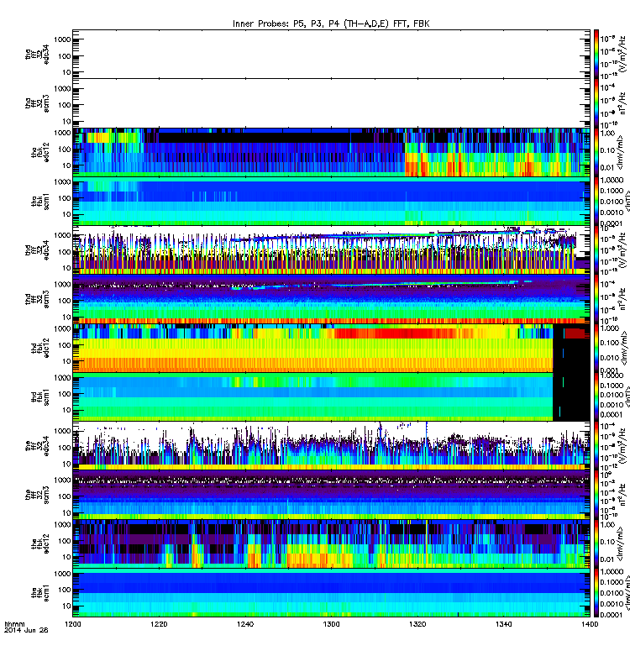630x672 pixels.
Task: Click inside the the fff 32 scm3 spectrogram
Action: 331,495
